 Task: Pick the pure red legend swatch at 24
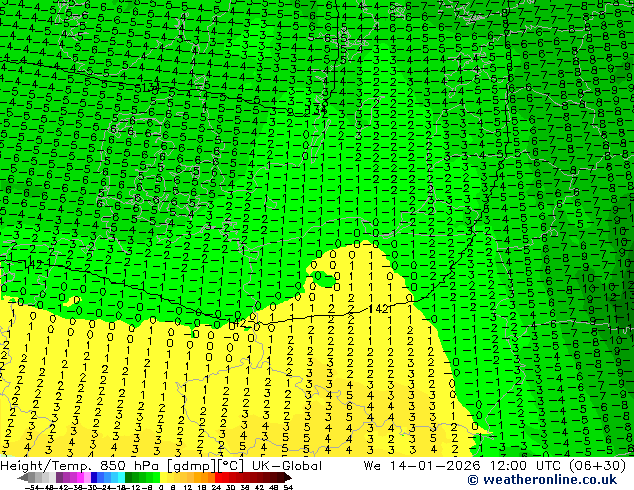(218, 478)
